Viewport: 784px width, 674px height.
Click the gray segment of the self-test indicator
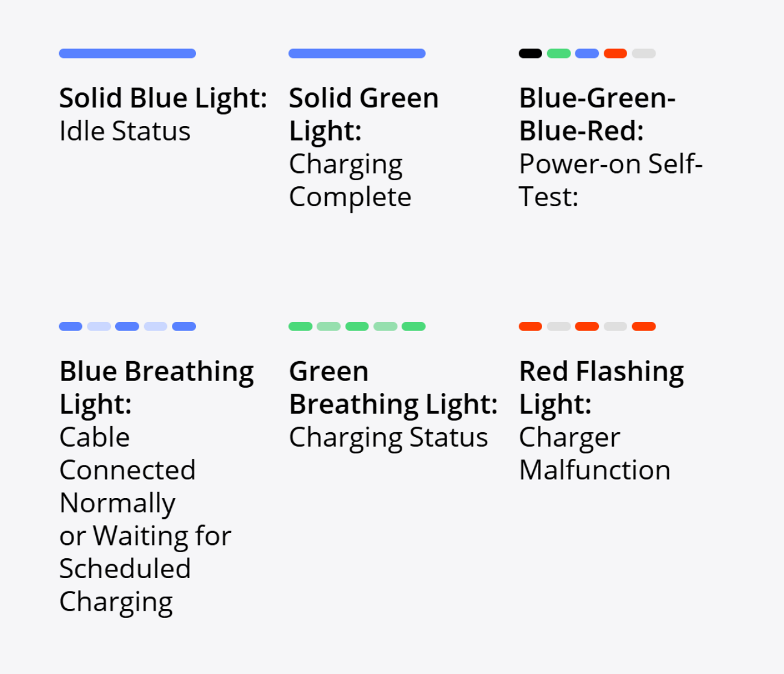coord(643,54)
